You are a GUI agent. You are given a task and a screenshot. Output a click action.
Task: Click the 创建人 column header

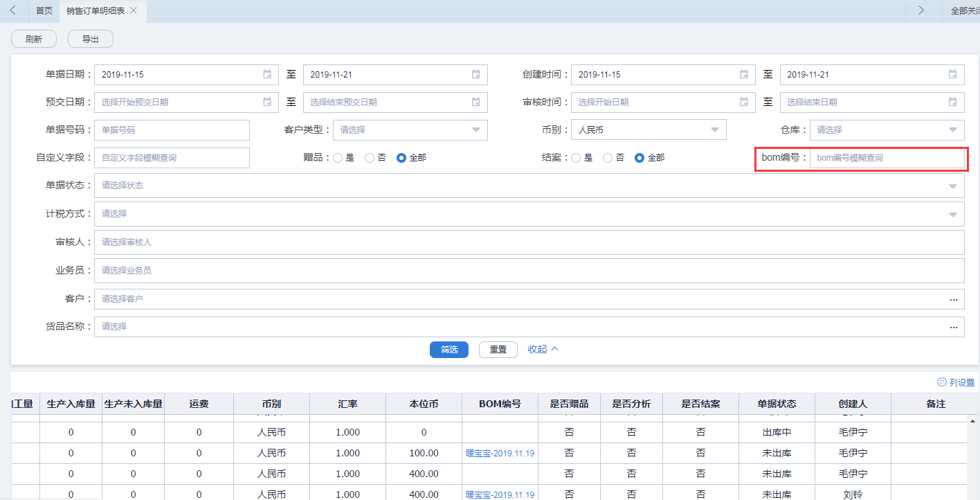click(853, 404)
